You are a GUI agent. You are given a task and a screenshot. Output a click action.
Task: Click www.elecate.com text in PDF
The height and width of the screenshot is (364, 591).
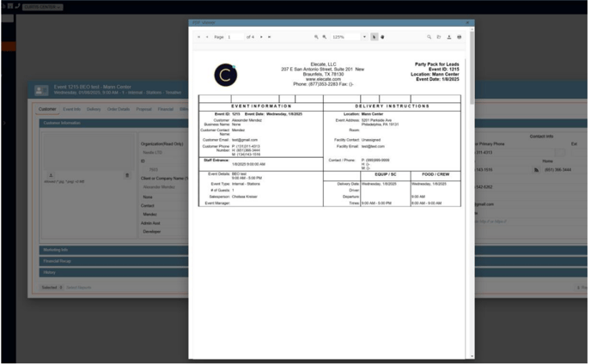pos(323,80)
